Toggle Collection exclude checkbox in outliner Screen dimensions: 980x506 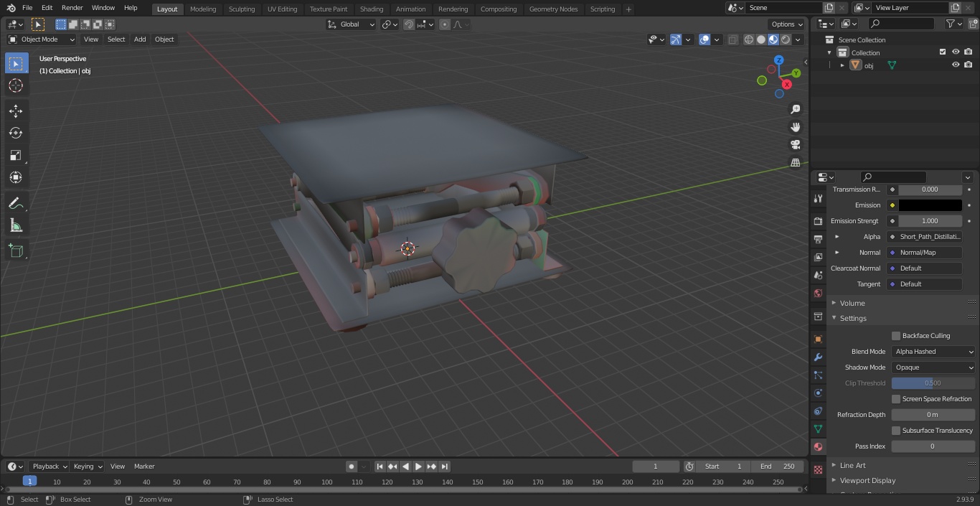tap(943, 52)
